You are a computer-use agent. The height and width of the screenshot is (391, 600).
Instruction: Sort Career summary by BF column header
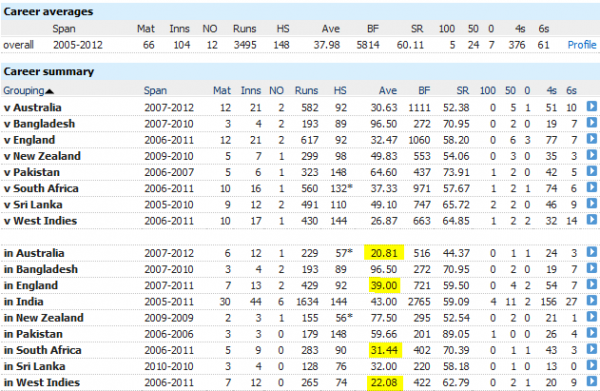[x=424, y=91]
